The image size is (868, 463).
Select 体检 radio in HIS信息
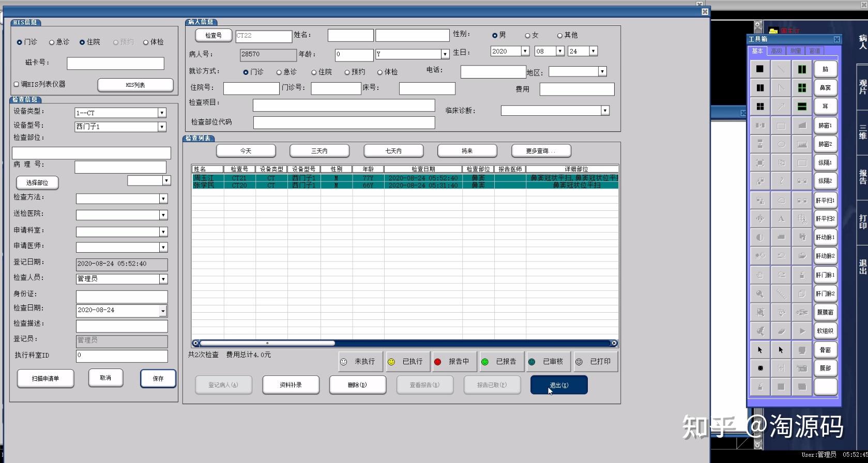[146, 42]
